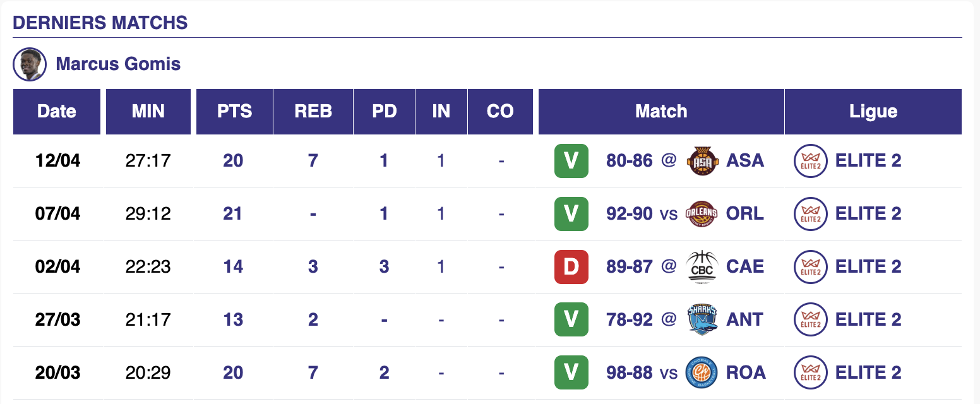This screenshot has width=980, height=404.
Task: Click the Elite 2 logo in the 02/04 row
Action: click(811, 266)
